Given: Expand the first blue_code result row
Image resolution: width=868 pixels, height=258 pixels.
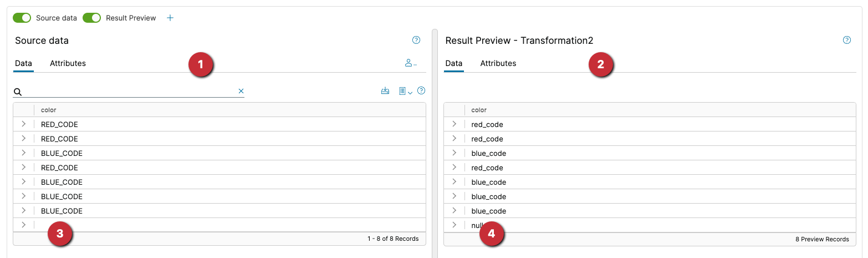Looking at the screenshot, I should pos(454,153).
